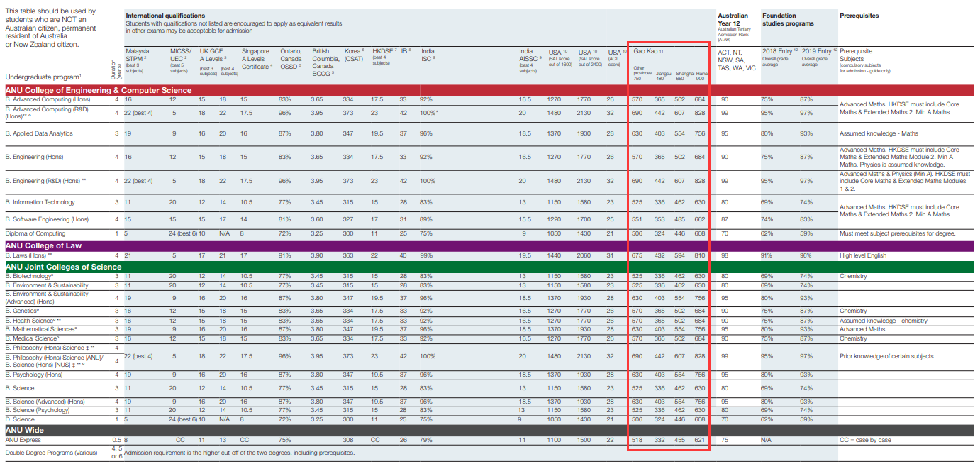
Task: Click the "ANU College of Engineering & Computer Science" heading
Action: click(99, 91)
